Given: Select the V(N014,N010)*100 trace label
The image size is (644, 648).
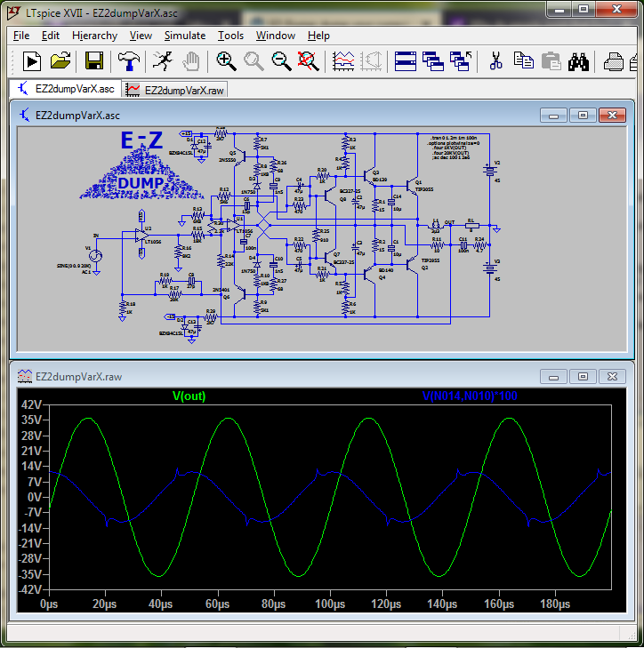Looking at the screenshot, I should [470, 396].
